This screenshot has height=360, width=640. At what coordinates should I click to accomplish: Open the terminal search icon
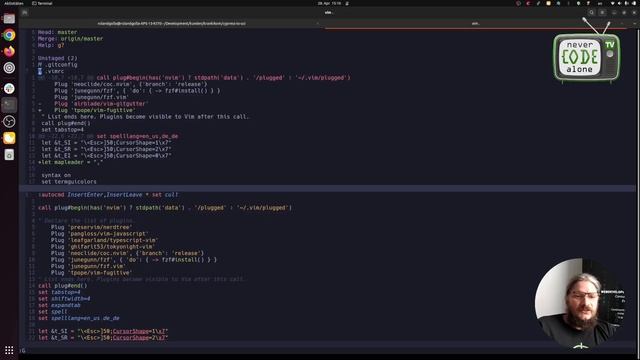click(591, 13)
